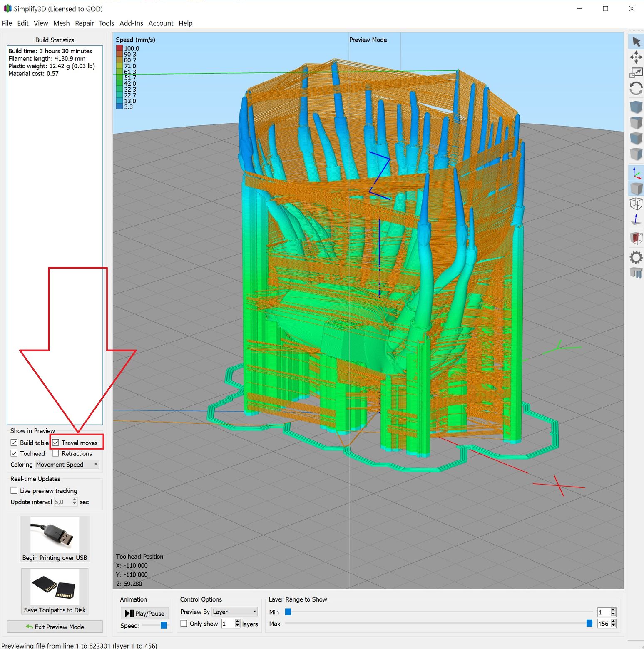
Task: Open the View menu
Action: click(41, 23)
